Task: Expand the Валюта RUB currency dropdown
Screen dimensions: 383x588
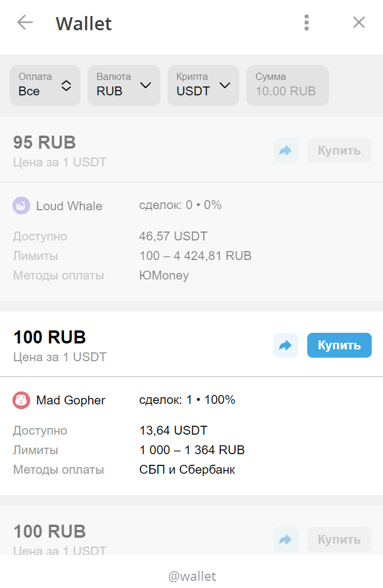Action: point(124,85)
